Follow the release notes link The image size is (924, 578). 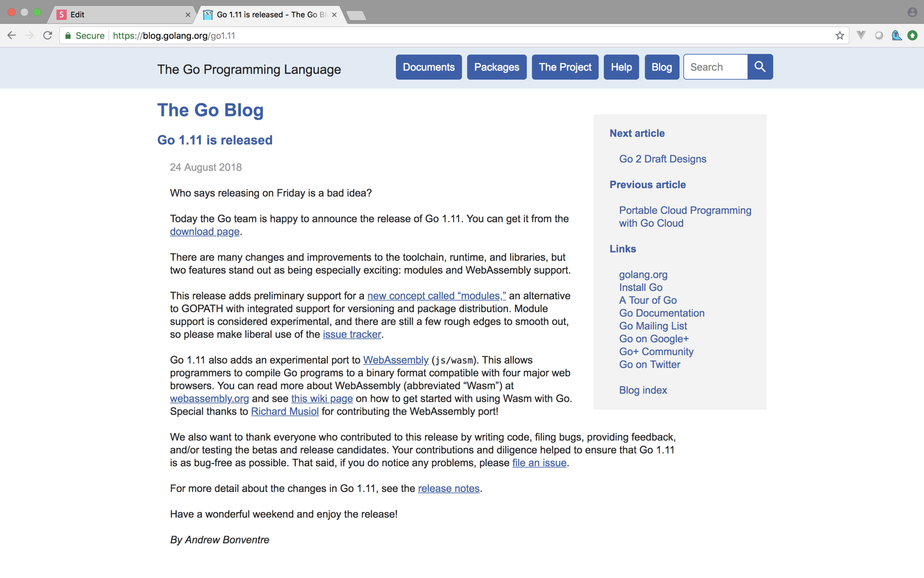(448, 489)
